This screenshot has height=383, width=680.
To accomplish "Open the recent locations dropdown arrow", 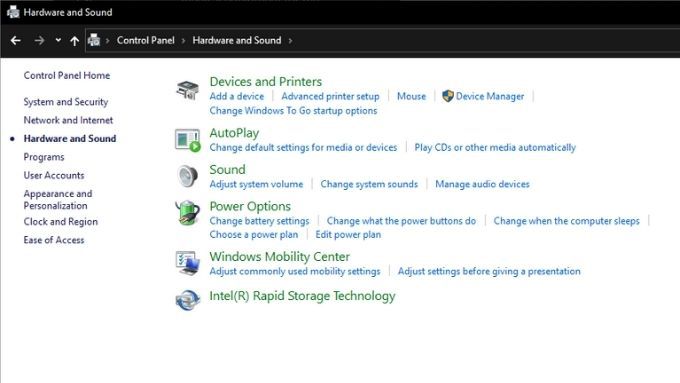I will point(58,40).
